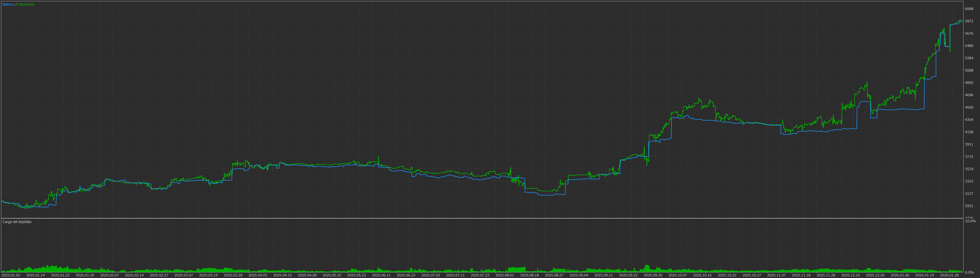Click the 2025.06.11 timeline date

[x=381, y=275]
